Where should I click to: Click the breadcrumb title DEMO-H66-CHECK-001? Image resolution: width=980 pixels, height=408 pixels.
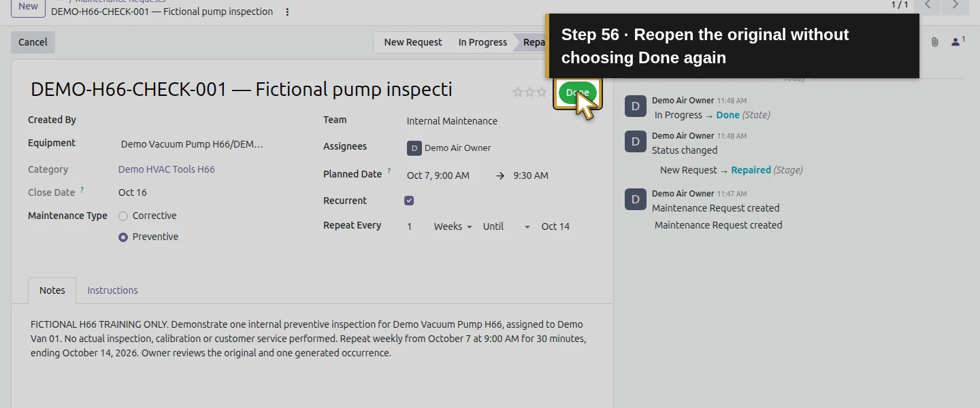coord(162,12)
